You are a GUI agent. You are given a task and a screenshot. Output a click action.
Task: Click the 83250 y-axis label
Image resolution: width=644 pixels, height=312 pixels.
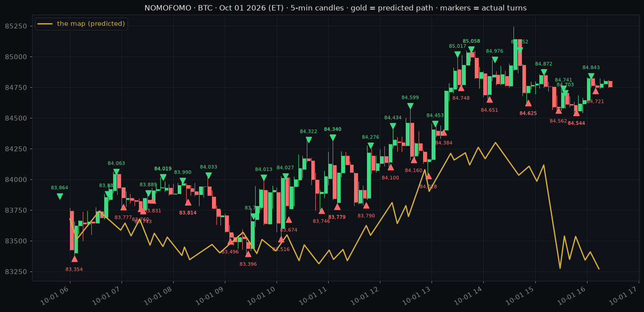pyautogui.click(x=16, y=271)
